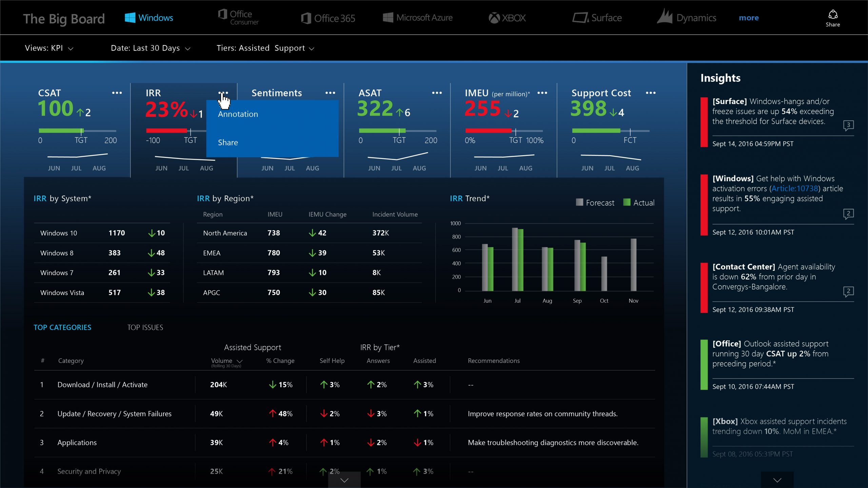Click the EMEA region row
The width and height of the screenshot is (868, 488).
309,253
